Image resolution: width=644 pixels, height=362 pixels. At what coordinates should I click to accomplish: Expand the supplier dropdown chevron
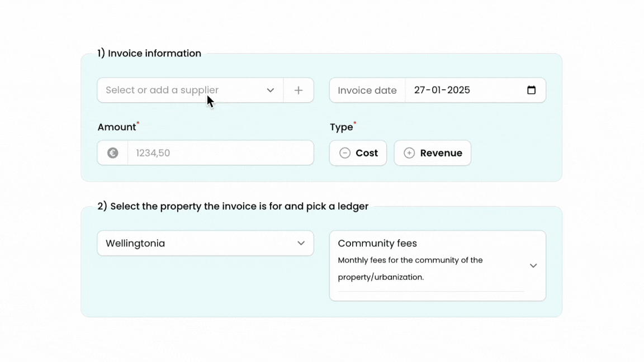point(271,90)
